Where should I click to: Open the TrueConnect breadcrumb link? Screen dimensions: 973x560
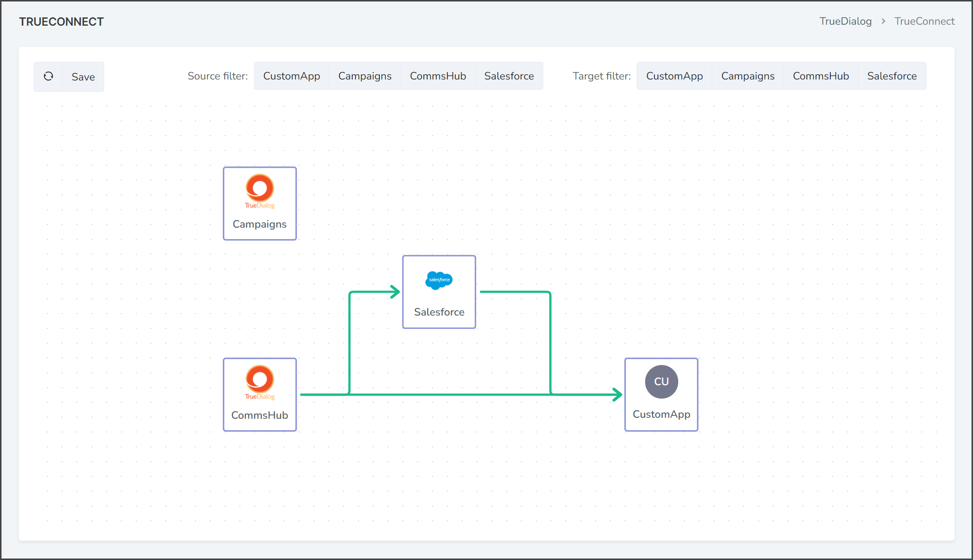pos(925,21)
